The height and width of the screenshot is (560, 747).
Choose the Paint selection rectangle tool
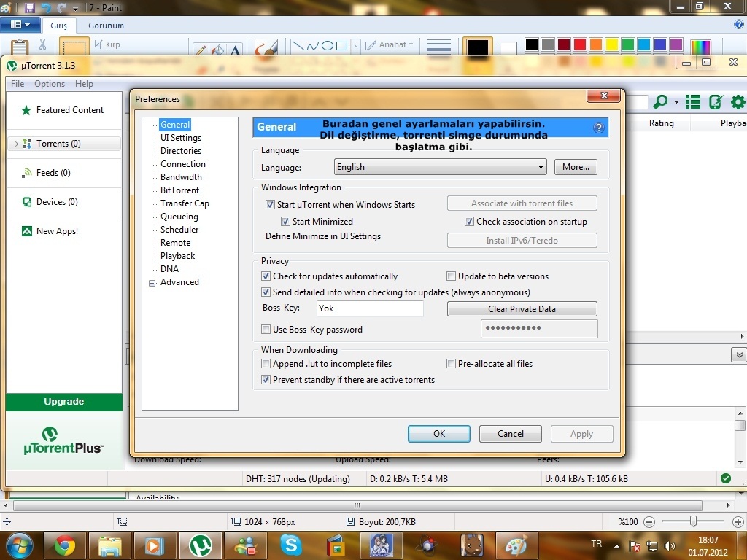click(x=74, y=47)
